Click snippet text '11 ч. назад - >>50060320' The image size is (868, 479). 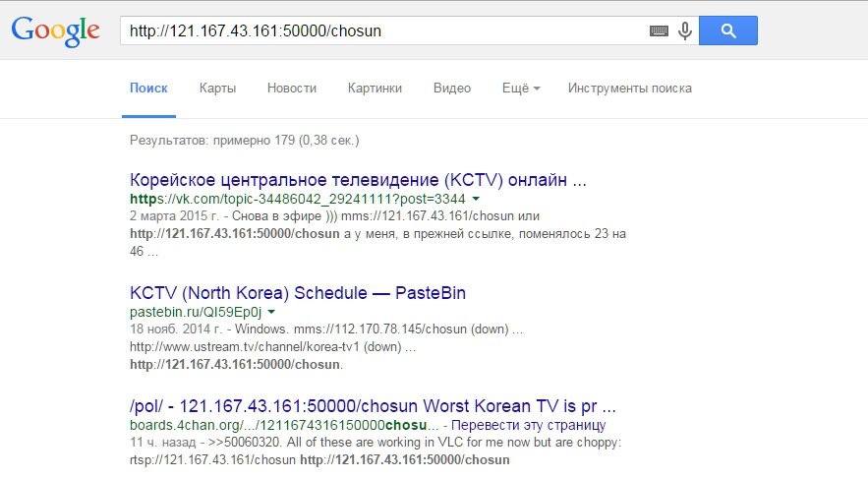(x=205, y=443)
